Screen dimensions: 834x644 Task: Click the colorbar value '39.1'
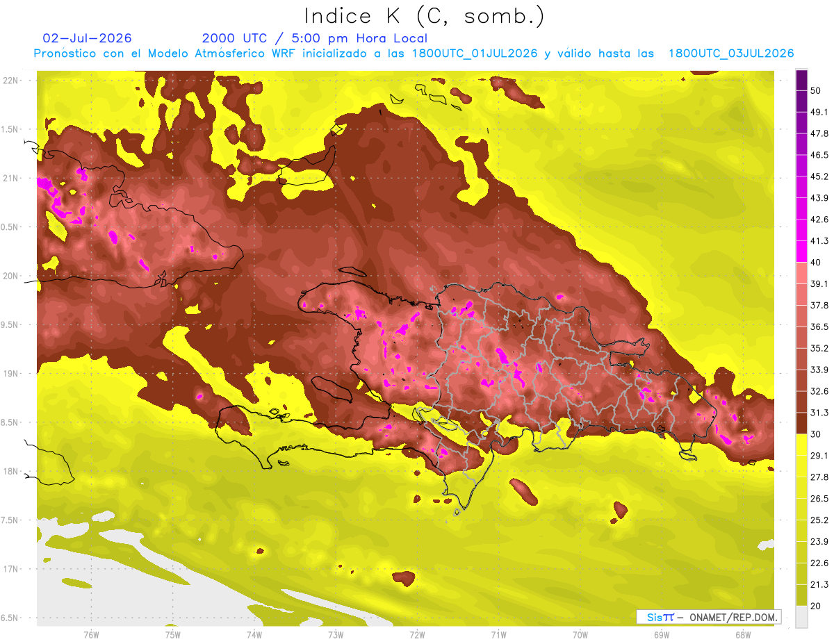819,284
